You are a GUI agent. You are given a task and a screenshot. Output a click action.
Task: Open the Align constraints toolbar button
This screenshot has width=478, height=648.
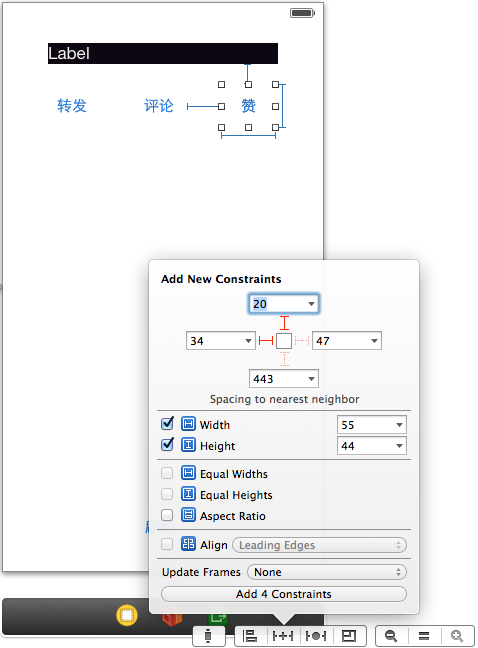tap(250, 636)
